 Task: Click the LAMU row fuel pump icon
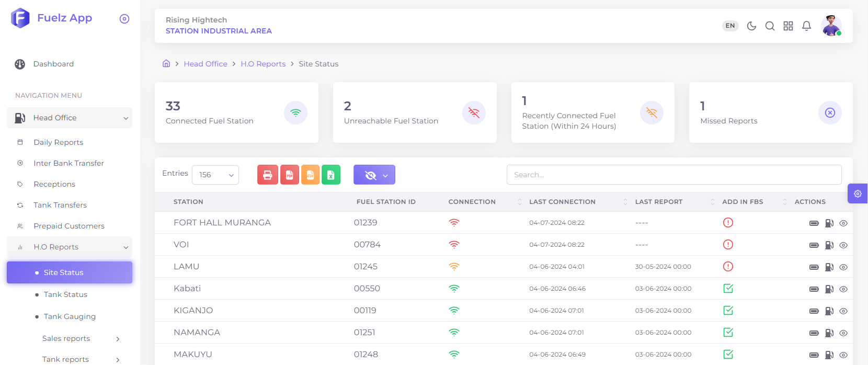[829, 267]
